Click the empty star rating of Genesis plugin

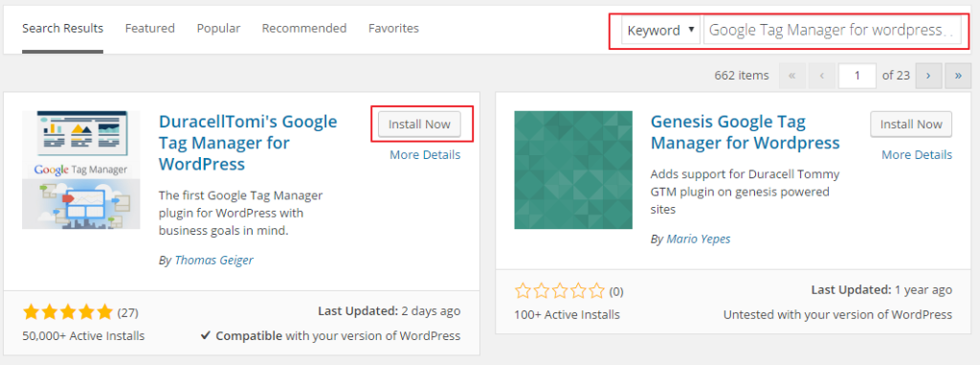(x=560, y=290)
